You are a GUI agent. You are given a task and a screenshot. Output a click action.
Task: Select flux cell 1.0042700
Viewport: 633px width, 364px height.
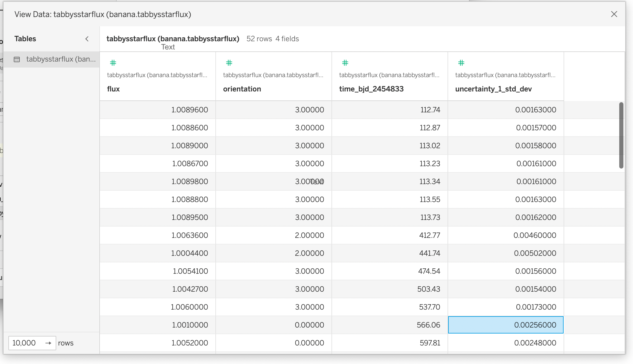(x=158, y=289)
